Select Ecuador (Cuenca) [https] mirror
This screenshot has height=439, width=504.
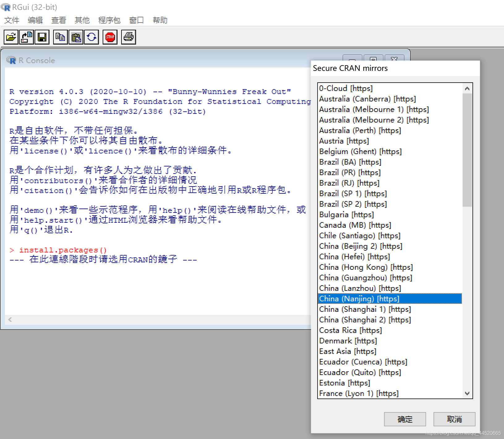(x=390, y=362)
